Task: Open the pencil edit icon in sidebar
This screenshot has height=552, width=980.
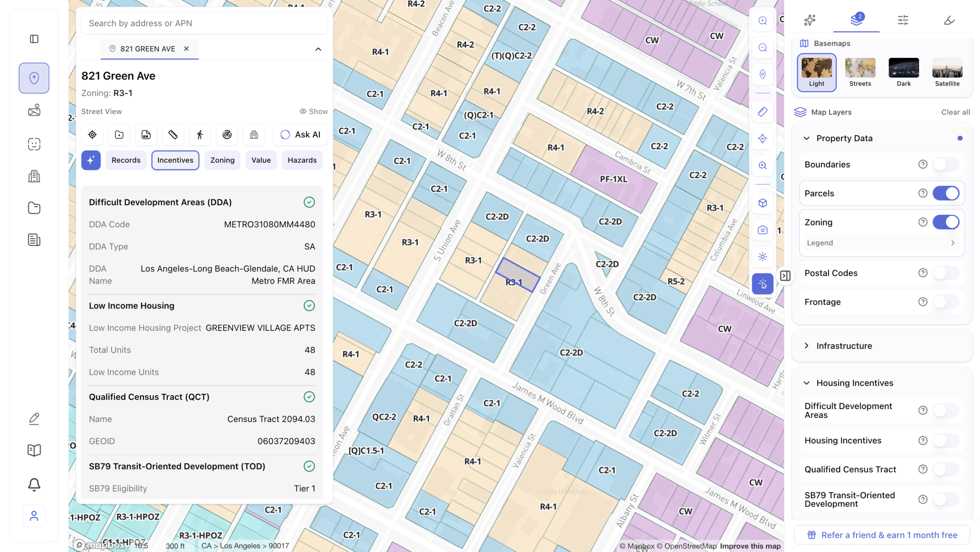Action: pos(34,418)
